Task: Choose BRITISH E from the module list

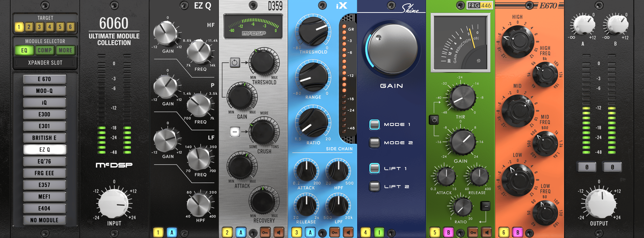Action: (x=44, y=138)
